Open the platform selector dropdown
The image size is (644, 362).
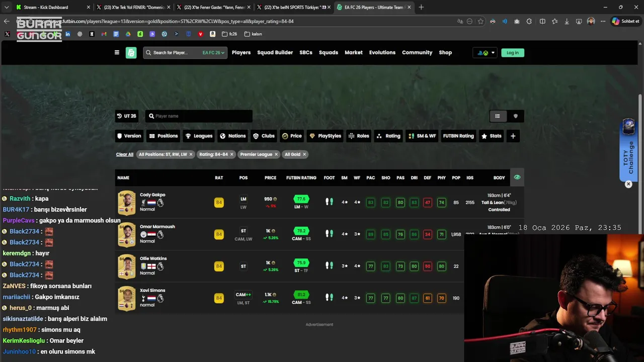coord(486,53)
